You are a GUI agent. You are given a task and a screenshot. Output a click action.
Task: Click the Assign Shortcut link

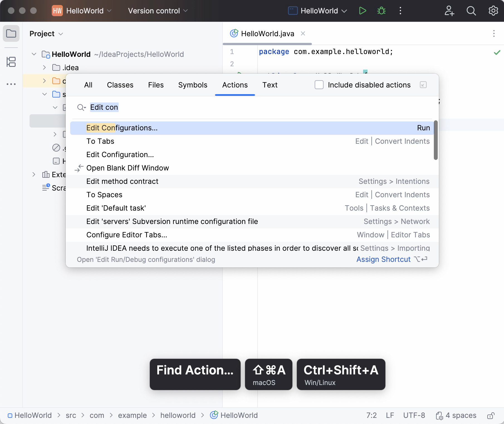384,259
